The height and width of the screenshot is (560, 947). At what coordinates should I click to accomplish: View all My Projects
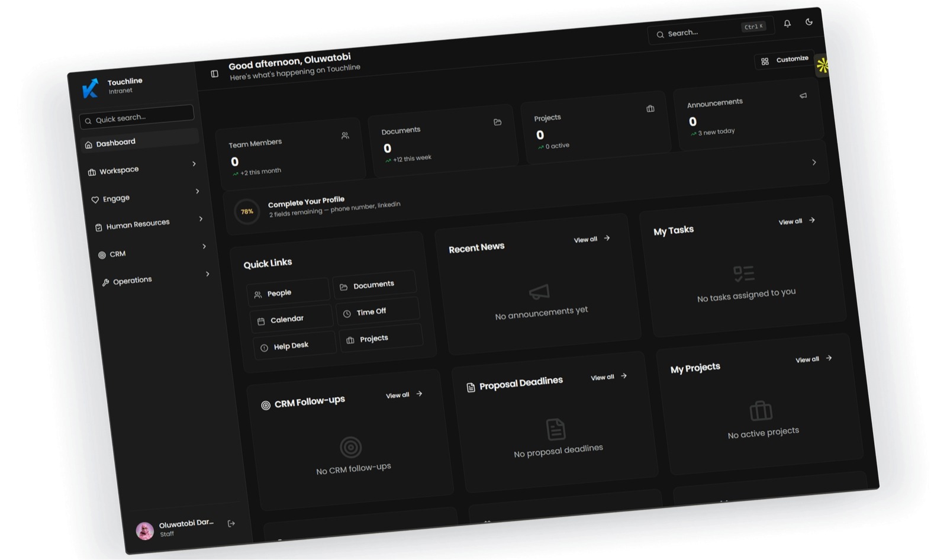pyautogui.click(x=814, y=359)
